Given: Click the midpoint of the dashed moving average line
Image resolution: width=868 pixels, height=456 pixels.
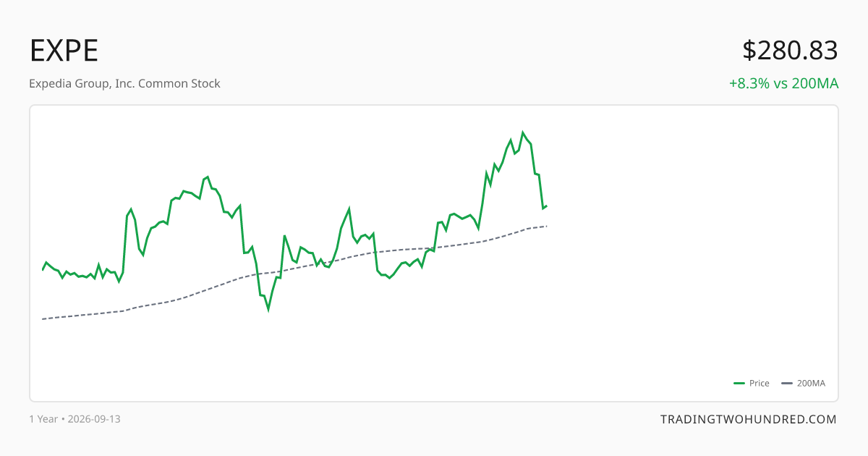Looking at the screenshot, I should click(x=294, y=269).
